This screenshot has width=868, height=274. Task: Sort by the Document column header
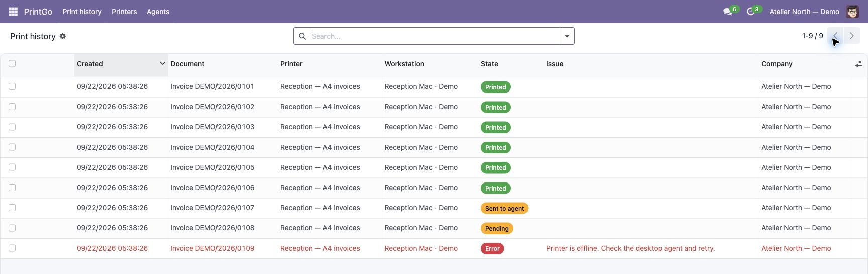(x=187, y=64)
